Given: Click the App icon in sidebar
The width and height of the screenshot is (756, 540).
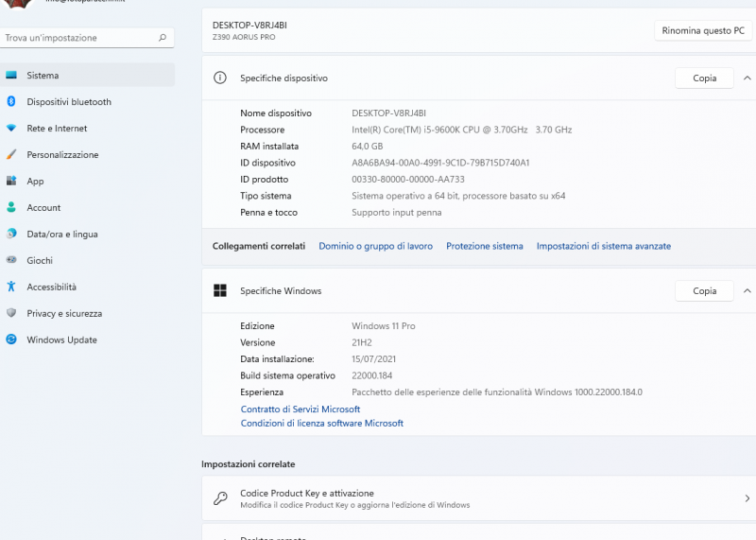Looking at the screenshot, I should click(x=11, y=181).
